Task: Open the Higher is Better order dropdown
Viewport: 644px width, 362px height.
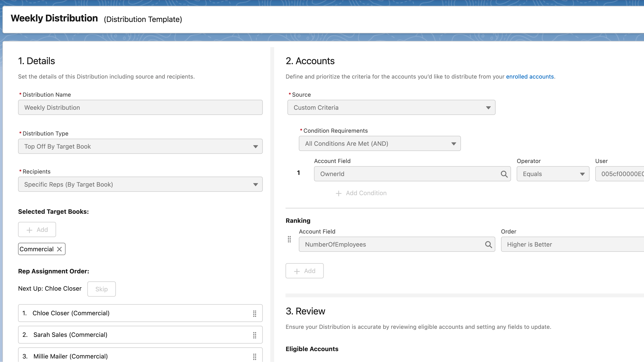Action: tap(570, 244)
